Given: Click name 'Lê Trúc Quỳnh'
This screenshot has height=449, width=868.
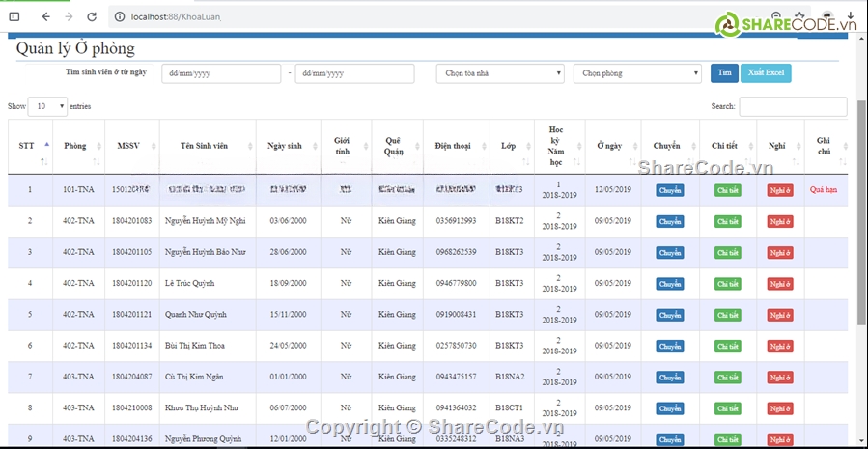Looking at the screenshot, I should point(190,283).
